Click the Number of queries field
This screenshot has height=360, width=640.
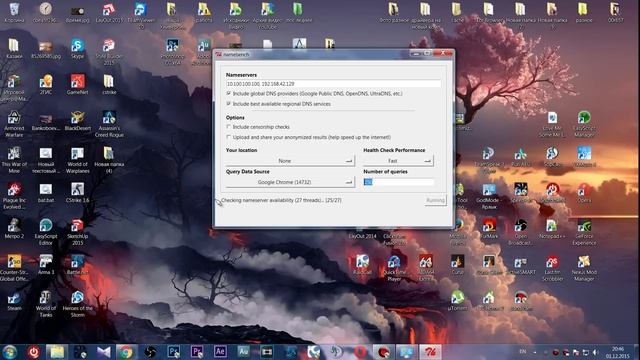398,182
